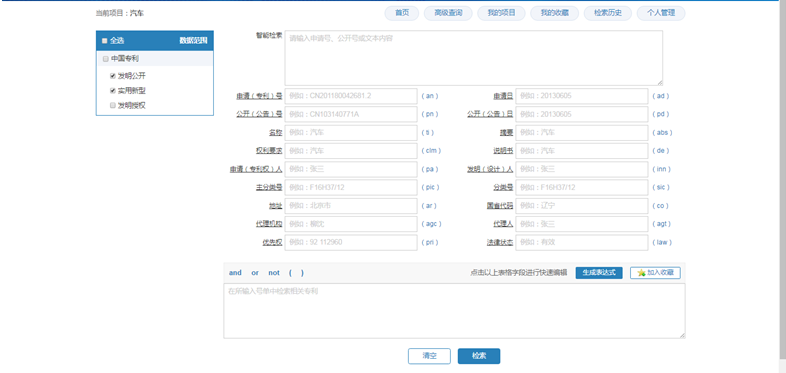Enable the 发明授权 checkbox
This screenshot has width=786, height=373.
[113, 106]
